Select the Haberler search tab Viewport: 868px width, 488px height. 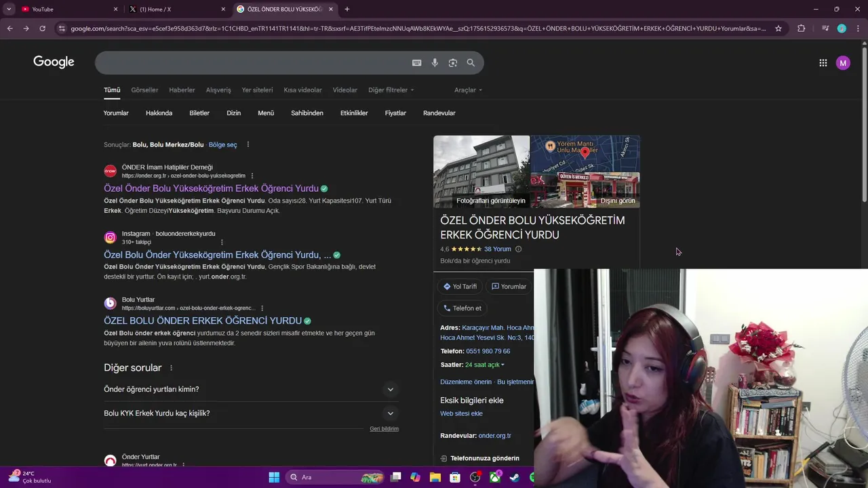pyautogui.click(x=182, y=90)
